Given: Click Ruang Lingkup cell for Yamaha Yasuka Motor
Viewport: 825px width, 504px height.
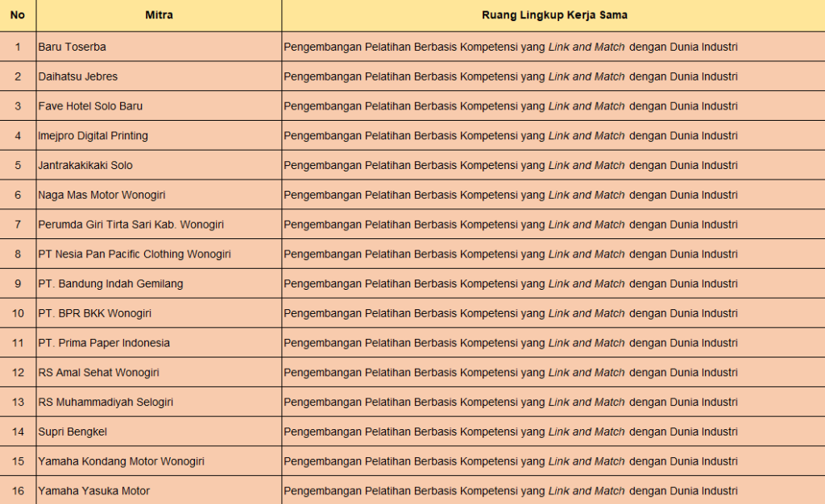Looking at the screenshot, I should (x=553, y=491).
